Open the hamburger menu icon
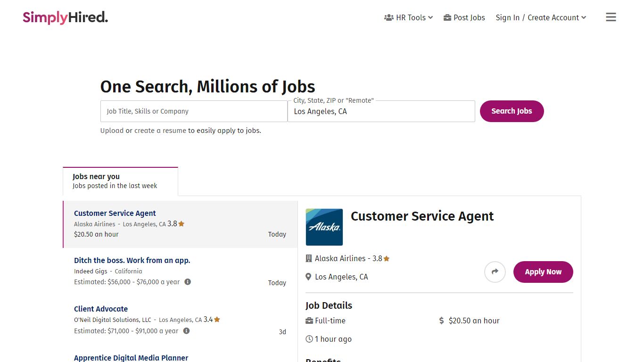 (x=611, y=17)
